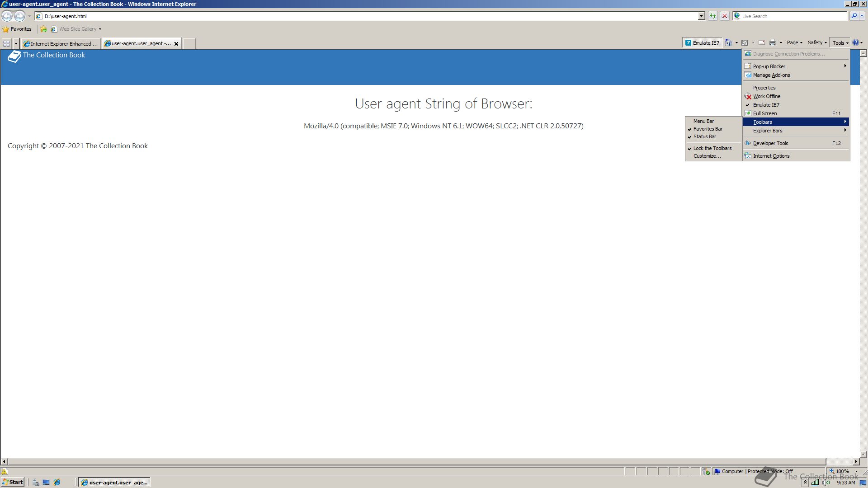This screenshot has width=868, height=488.
Task: Select the user-agent.user_agent tab
Action: [137, 43]
